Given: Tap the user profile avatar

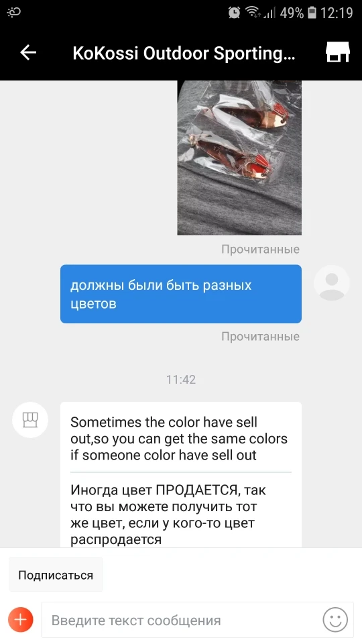Looking at the screenshot, I should [x=332, y=282].
